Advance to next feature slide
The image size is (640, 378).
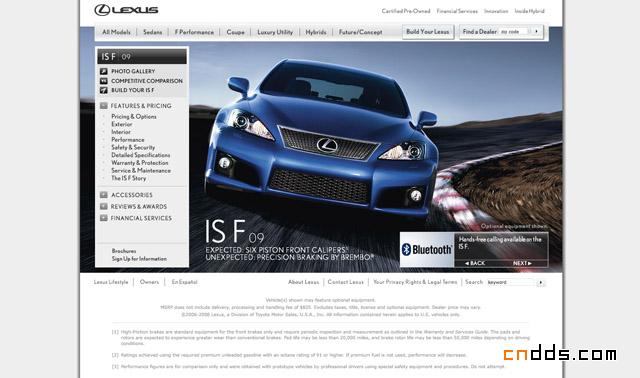[522, 263]
